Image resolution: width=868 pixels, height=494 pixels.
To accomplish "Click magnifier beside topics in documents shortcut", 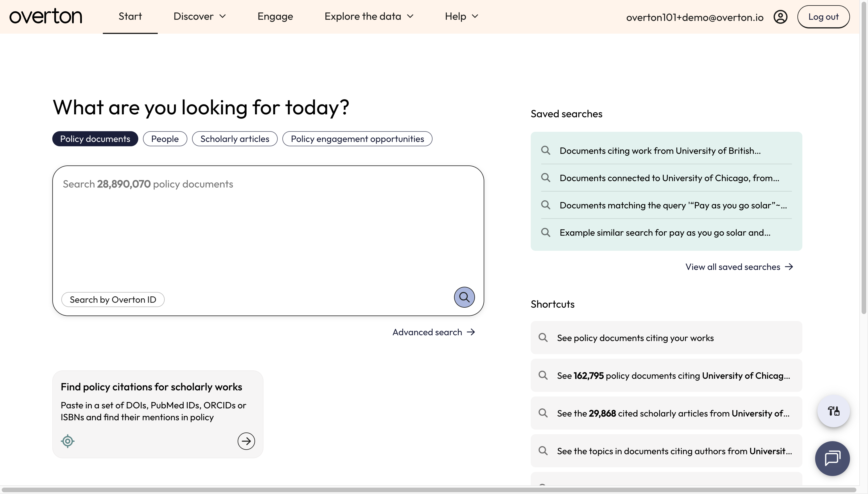I will pos(543,451).
